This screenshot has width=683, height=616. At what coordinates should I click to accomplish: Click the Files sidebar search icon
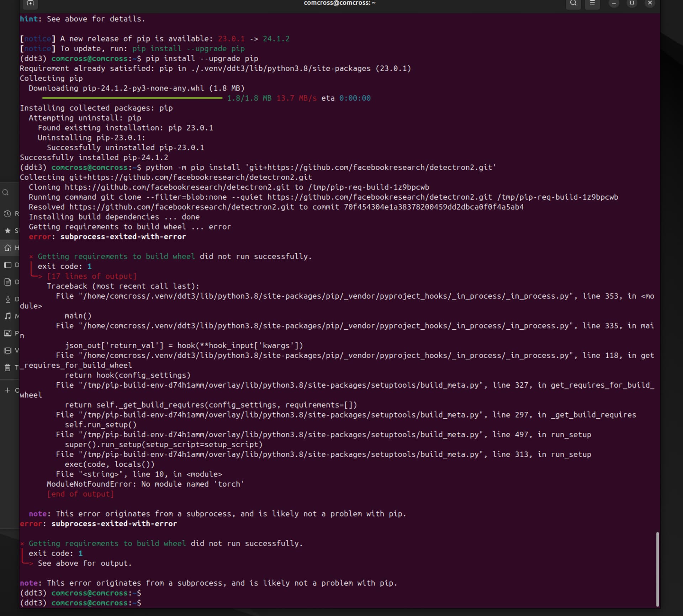(x=6, y=193)
